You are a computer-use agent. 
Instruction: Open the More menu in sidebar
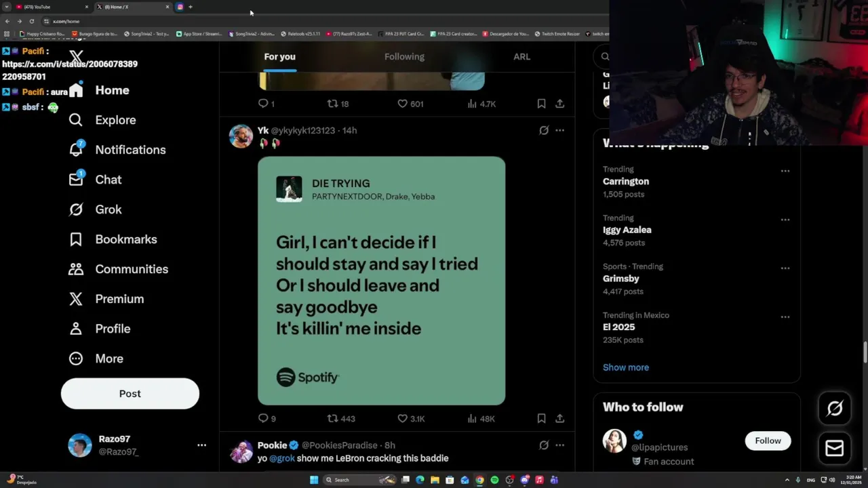pyautogui.click(x=96, y=359)
